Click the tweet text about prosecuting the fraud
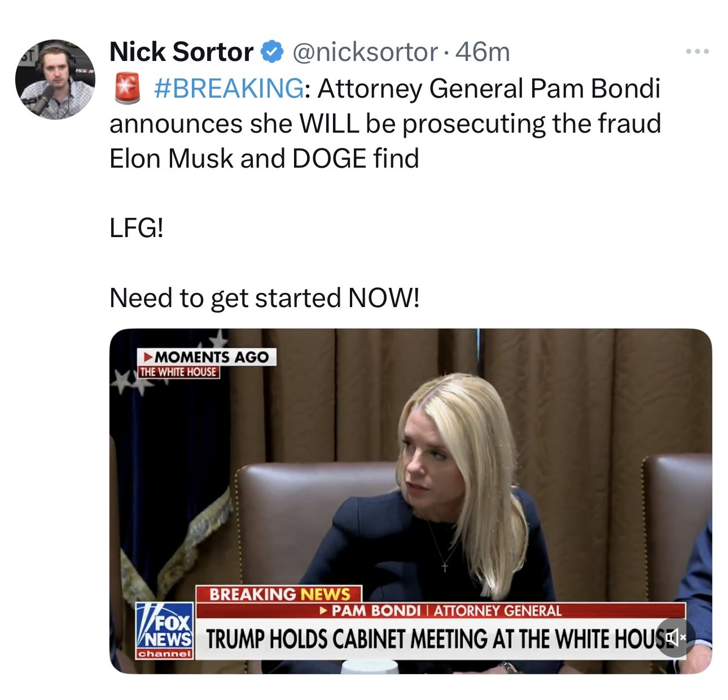728x700 pixels. click(x=385, y=124)
